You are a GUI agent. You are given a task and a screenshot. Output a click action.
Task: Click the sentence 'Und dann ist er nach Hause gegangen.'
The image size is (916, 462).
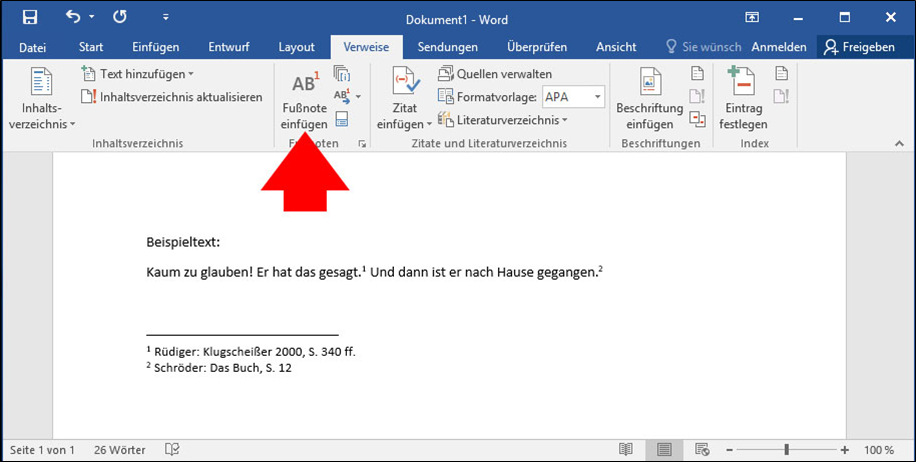pyautogui.click(x=483, y=273)
